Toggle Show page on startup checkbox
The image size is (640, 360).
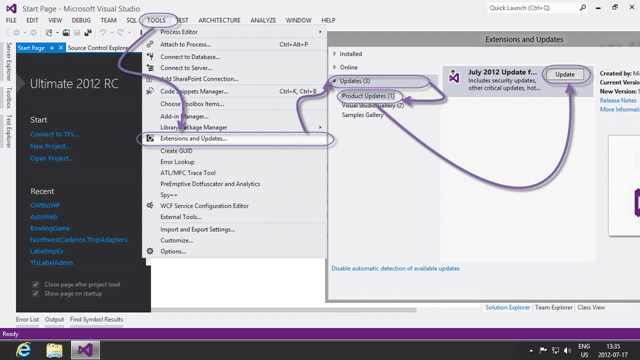(x=36, y=293)
